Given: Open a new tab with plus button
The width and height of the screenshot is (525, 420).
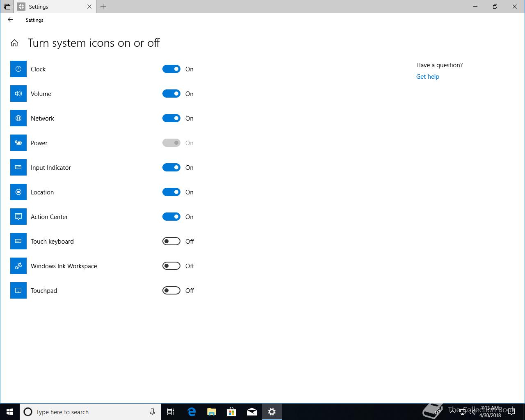Looking at the screenshot, I should point(103,7).
